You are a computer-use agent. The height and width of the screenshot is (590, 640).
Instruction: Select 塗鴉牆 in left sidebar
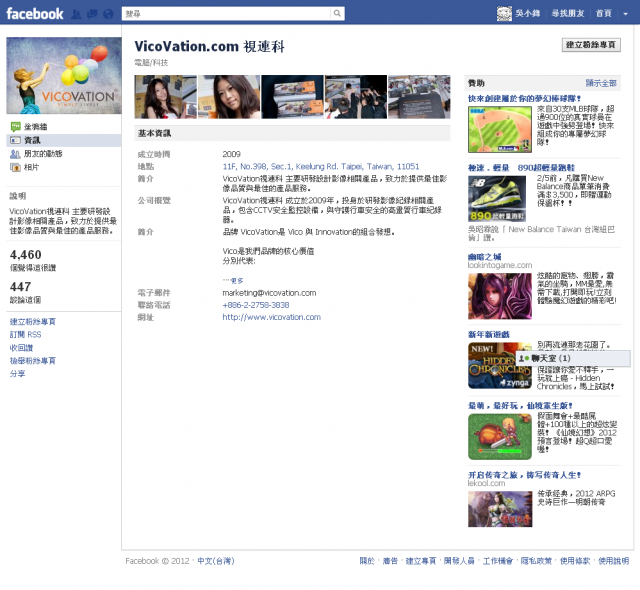tap(35, 126)
